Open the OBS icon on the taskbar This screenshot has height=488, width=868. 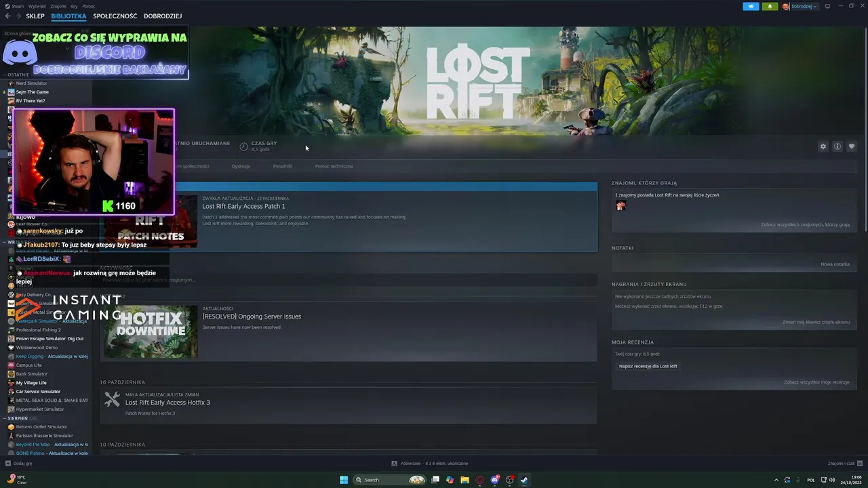coord(510,480)
